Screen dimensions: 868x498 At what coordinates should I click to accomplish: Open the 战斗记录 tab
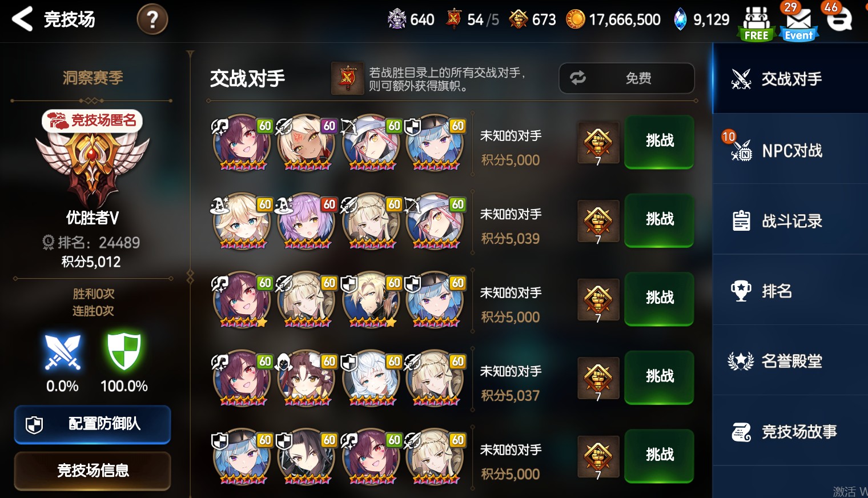(790, 220)
